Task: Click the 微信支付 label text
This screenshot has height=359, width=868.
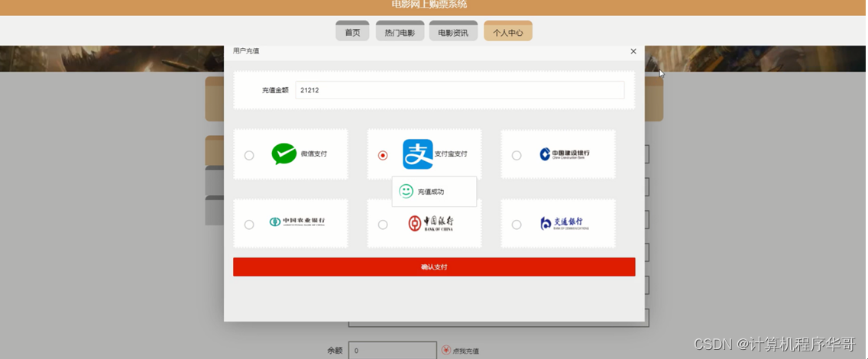Action: [314, 154]
